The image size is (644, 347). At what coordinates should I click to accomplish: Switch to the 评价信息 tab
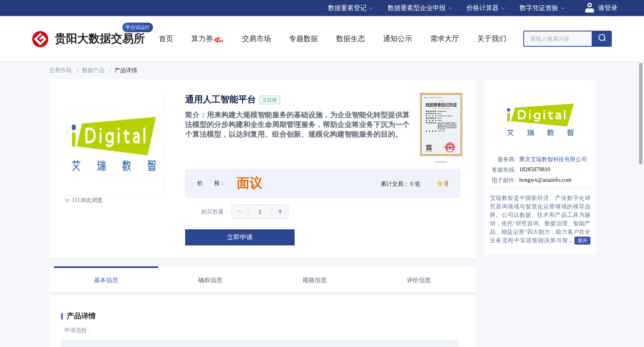tap(419, 280)
